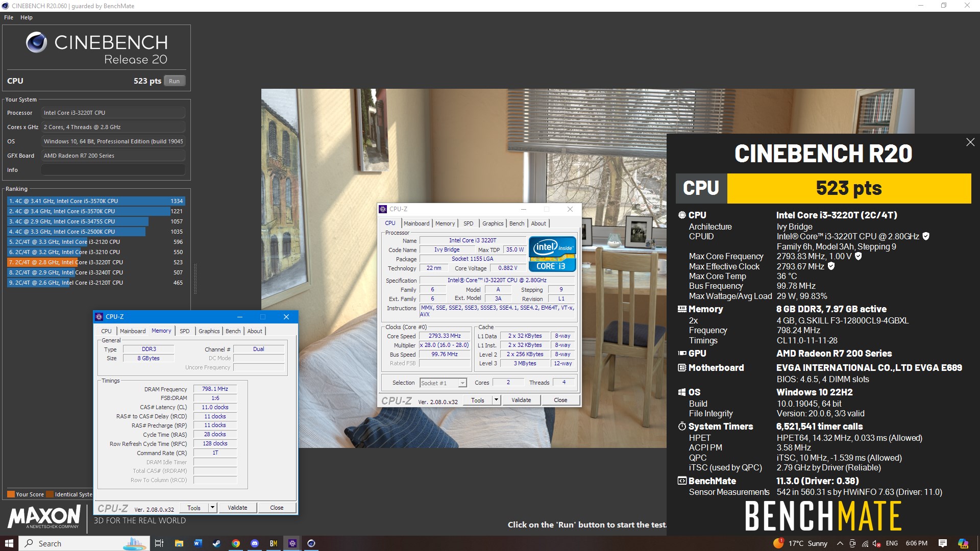Open the Copilot icon in taskbar
This screenshot has height=551, width=980.
pos(963,543)
